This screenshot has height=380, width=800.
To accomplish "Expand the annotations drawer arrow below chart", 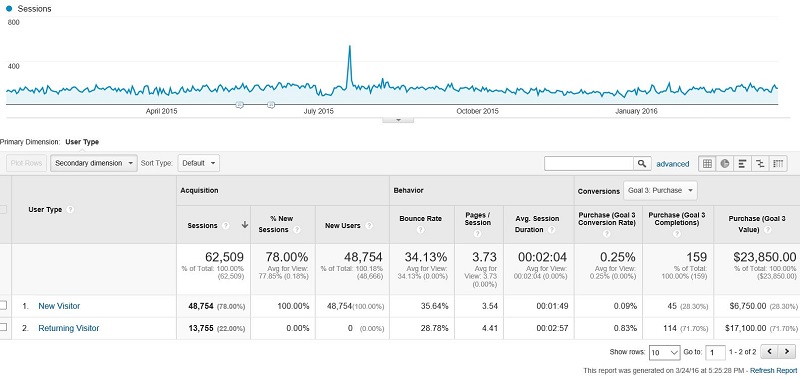I will pyautogui.click(x=398, y=120).
